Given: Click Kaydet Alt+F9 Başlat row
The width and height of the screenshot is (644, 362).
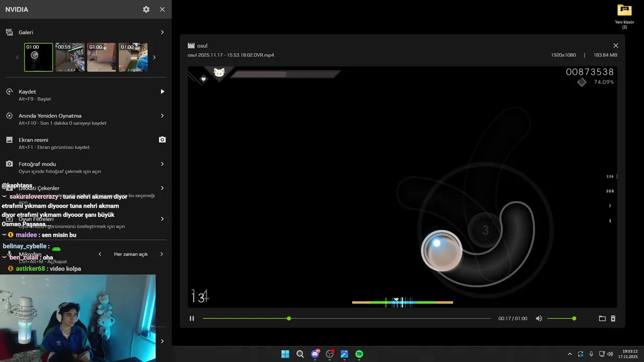Looking at the screenshot, I should pyautogui.click(x=86, y=95).
